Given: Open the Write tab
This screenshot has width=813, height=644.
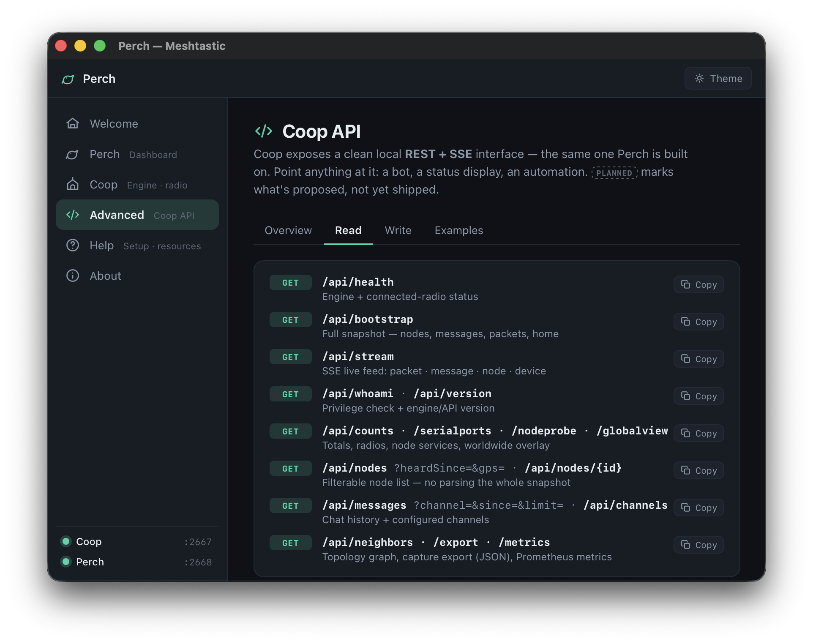Looking at the screenshot, I should coord(398,230).
